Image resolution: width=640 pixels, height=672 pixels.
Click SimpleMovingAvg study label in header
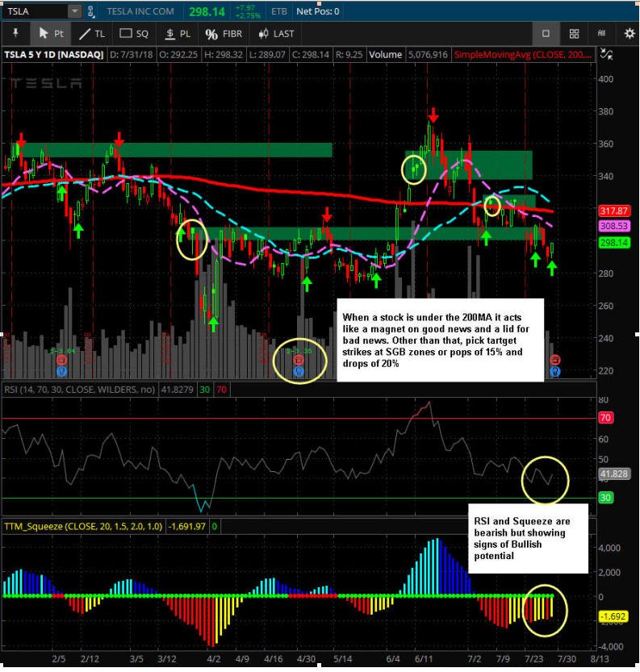click(523, 55)
